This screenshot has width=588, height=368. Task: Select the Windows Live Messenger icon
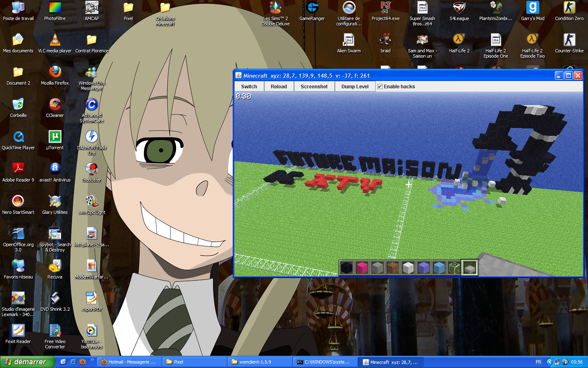click(x=91, y=78)
